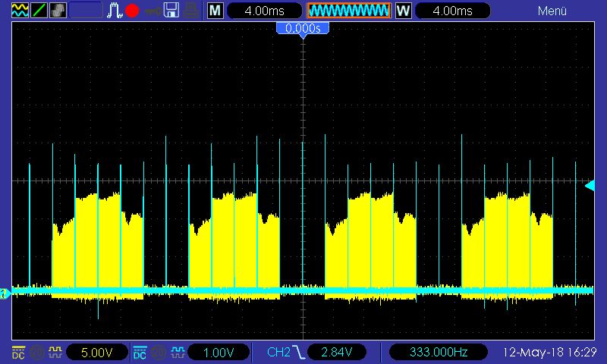Click the dual waveform display icon
The height and width of the screenshot is (364, 607).
20,11
